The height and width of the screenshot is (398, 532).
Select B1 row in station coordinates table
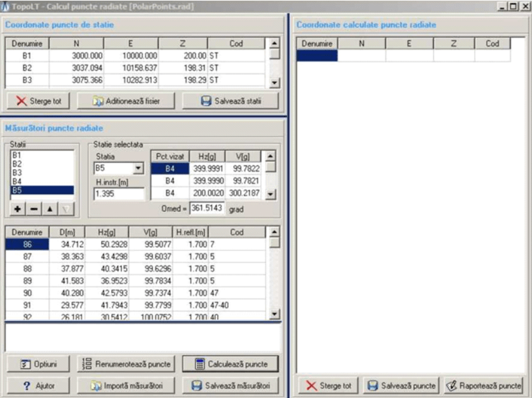point(135,56)
